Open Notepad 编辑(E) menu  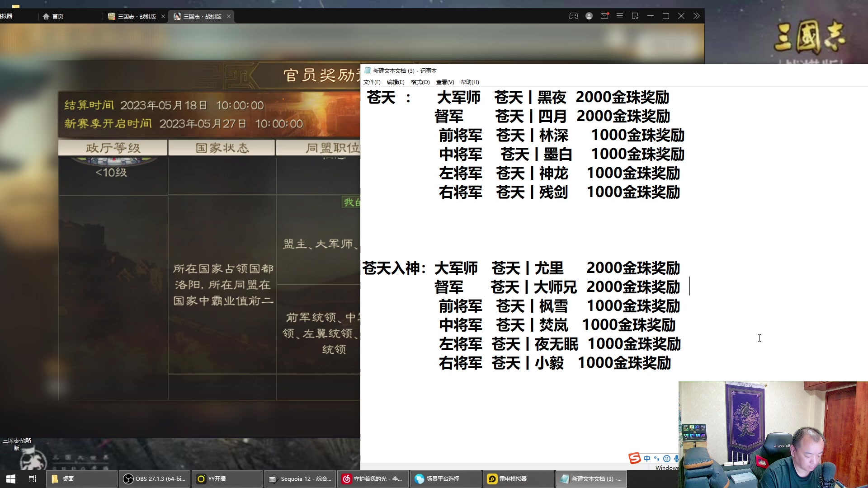click(x=396, y=82)
